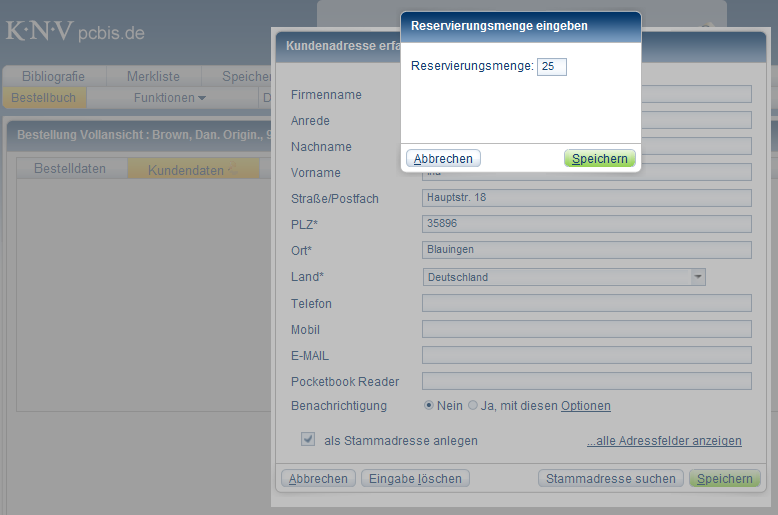Switch to the Bibliografie tab
778x515 pixels.
(x=53, y=77)
